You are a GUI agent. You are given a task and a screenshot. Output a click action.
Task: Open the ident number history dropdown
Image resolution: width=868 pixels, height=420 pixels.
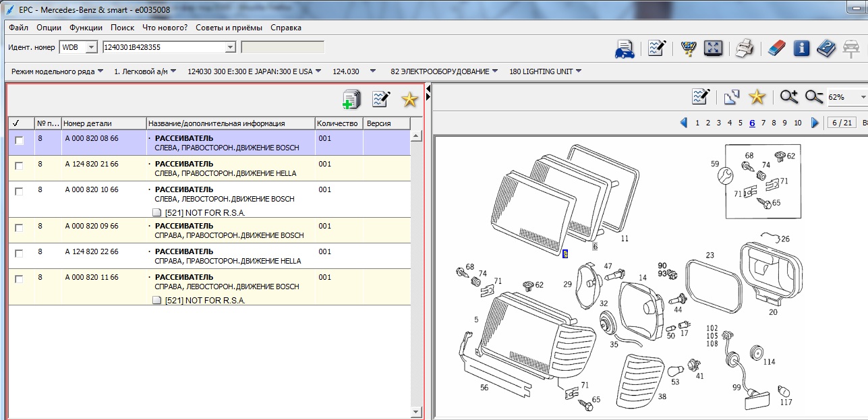(230, 47)
